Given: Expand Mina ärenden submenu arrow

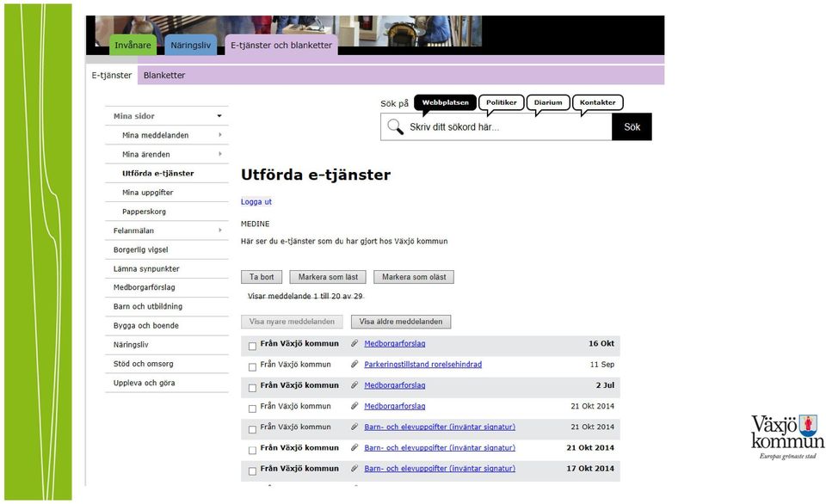Looking at the screenshot, I should (x=219, y=154).
